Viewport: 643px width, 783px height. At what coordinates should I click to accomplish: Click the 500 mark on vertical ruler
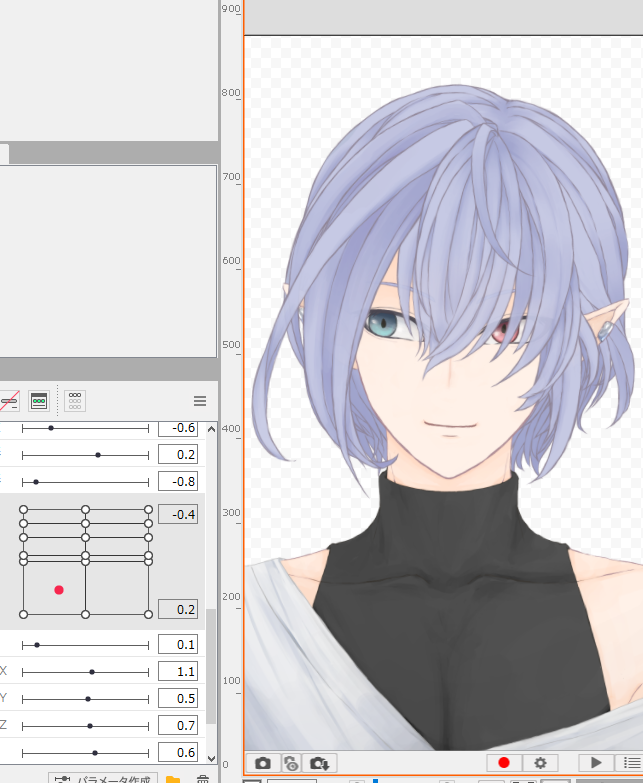click(231, 345)
